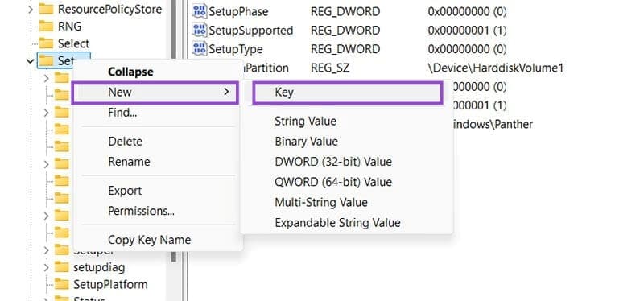Click the ResourcePolicyStore folder icon
The height and width of the screenshot is (301, 644).
point(46,9)
